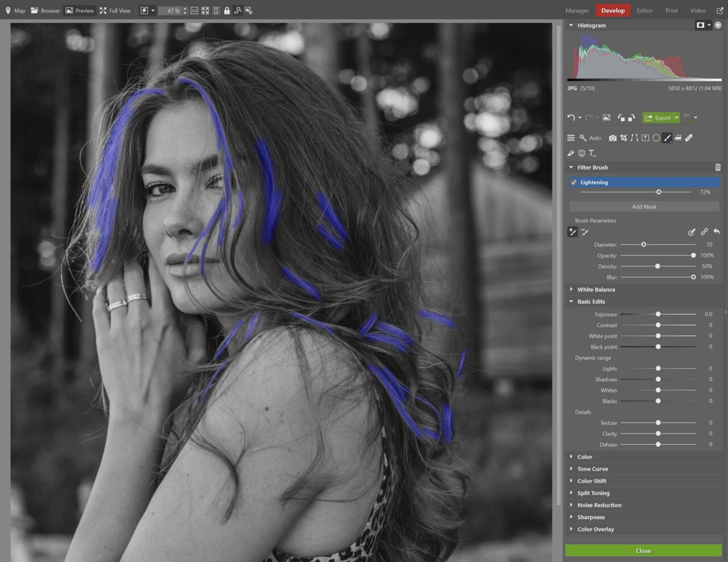Select the Text tool icon
Viewport: 728px width, 562px height.
pyautogui.click(x=592, y=153)
